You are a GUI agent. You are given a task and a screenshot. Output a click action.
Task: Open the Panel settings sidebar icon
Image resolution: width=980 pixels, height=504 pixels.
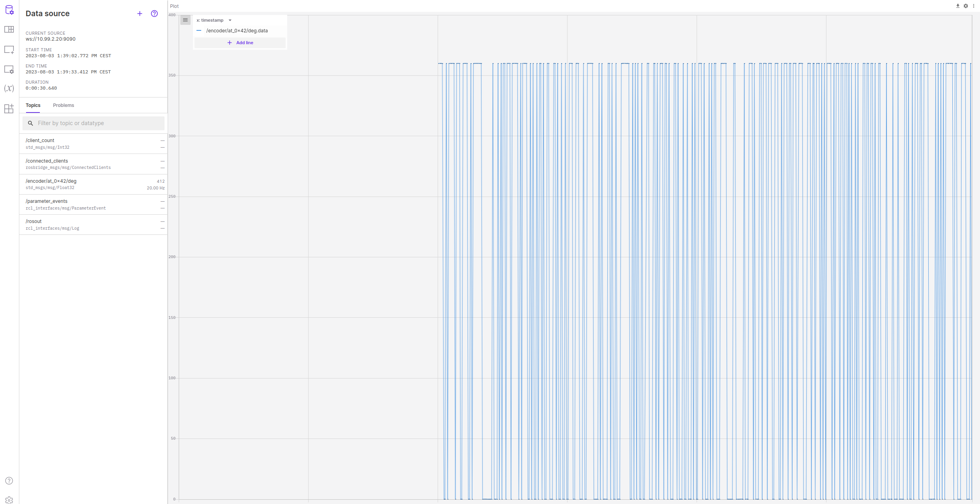[9, 69]
